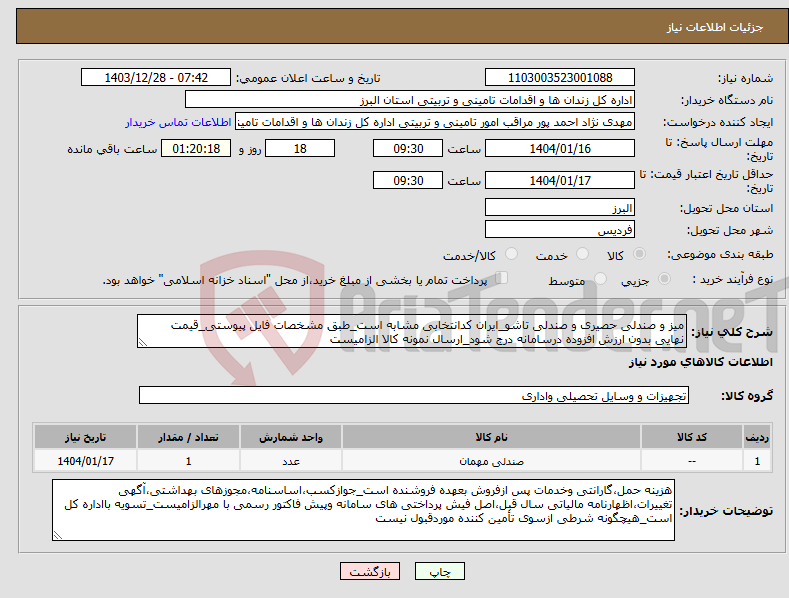The width and height of the screenshot is (789, 598).
Task: Click the جزئیات اطلاعات نیاز header title
Action: (715, 27)
